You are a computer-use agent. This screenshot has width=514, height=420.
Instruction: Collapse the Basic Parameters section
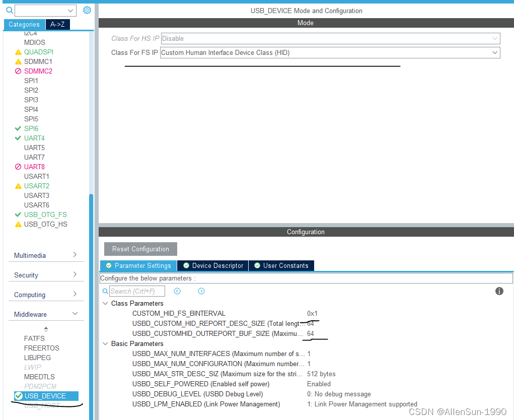(105, 343)
